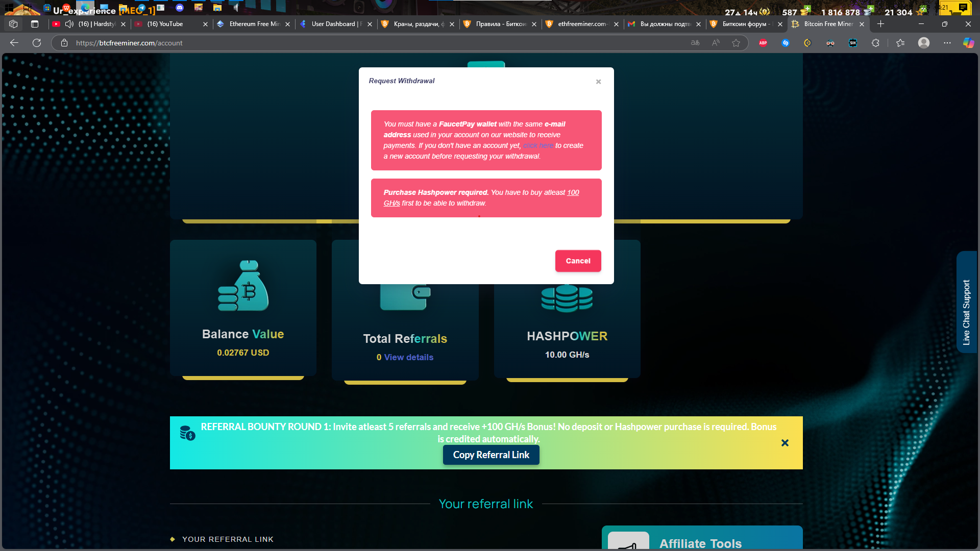Image resolution: width=980 pixels, height=551 pixels.
Task: Click the Copy Referral Link button
Action: tap(491, 455)
